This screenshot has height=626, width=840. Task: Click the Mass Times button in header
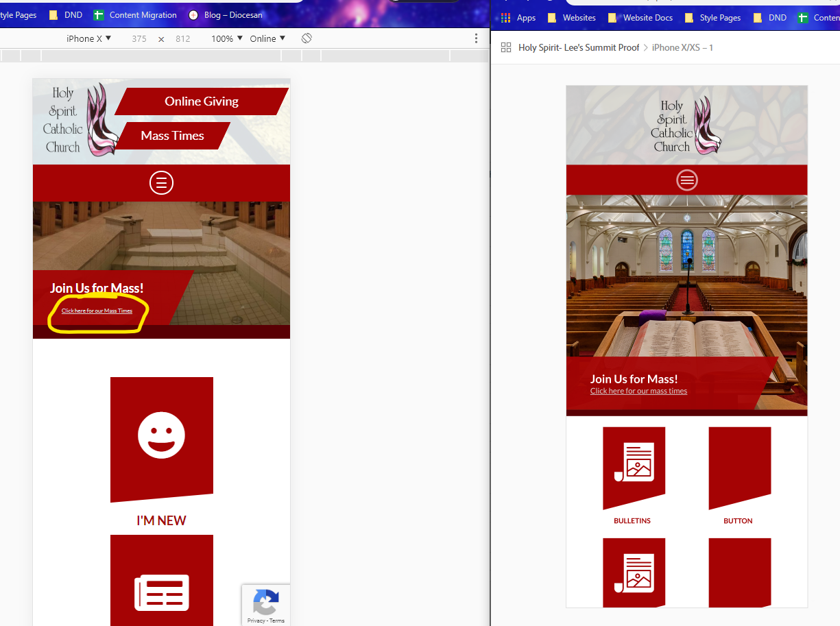173,136
